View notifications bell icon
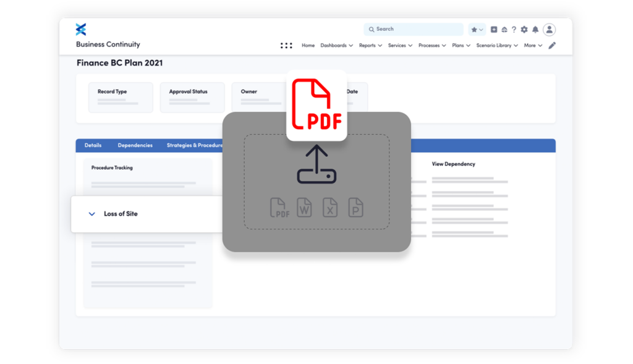Screen dimensions: 633x364 tap(535, 30)
